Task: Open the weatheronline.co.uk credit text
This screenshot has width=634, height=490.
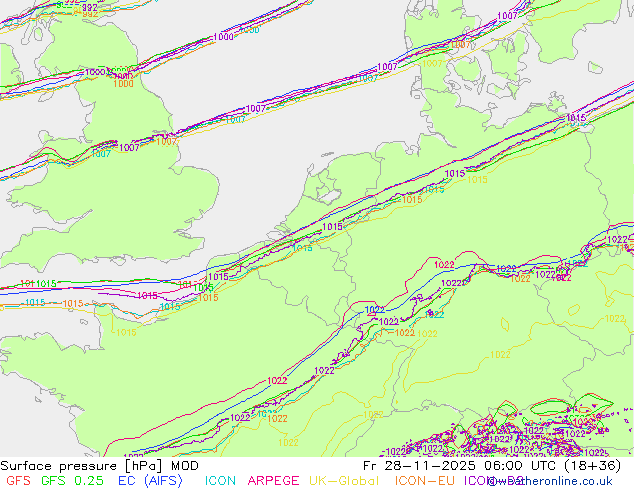Action: [x=552, y=481]
